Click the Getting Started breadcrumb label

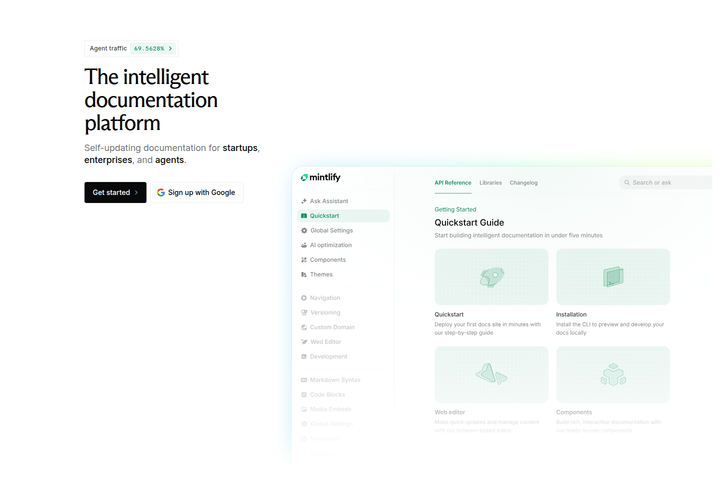(x=456, y=209)
